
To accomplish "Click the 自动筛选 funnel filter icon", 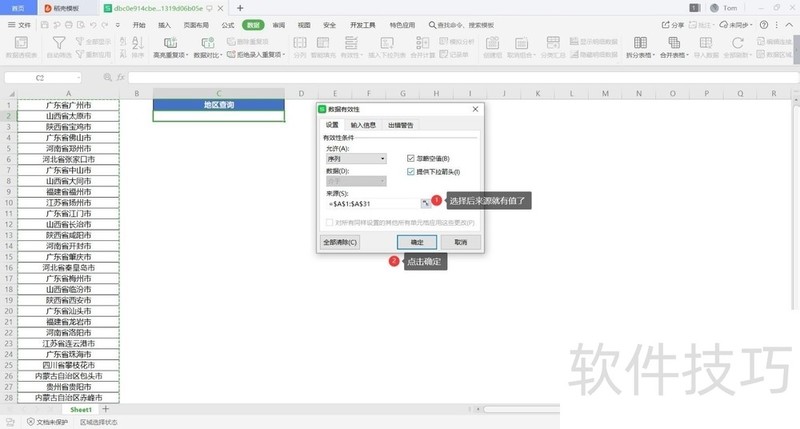I will coord(59,43).
